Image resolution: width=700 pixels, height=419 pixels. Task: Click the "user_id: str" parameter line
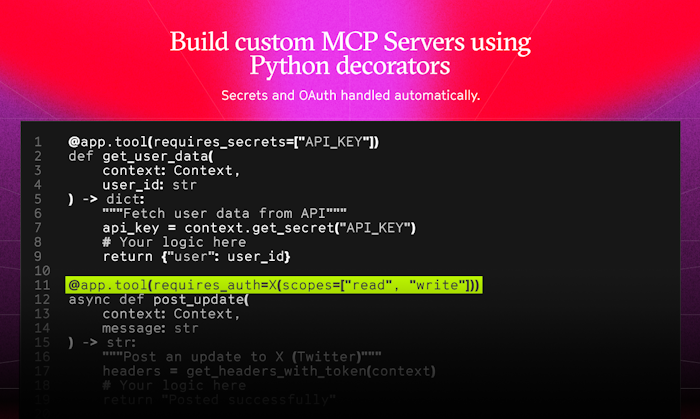tap(150, 185)
